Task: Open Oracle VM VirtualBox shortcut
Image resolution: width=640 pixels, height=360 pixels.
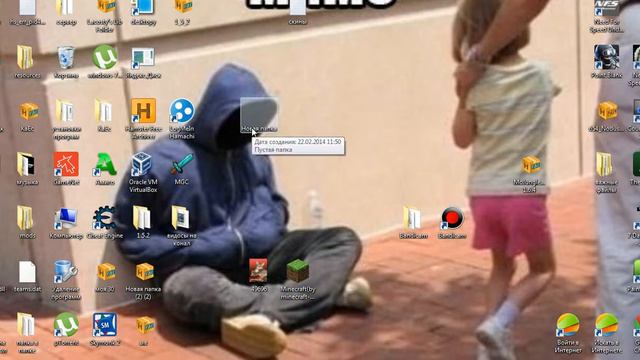Action: click(143, 171)
